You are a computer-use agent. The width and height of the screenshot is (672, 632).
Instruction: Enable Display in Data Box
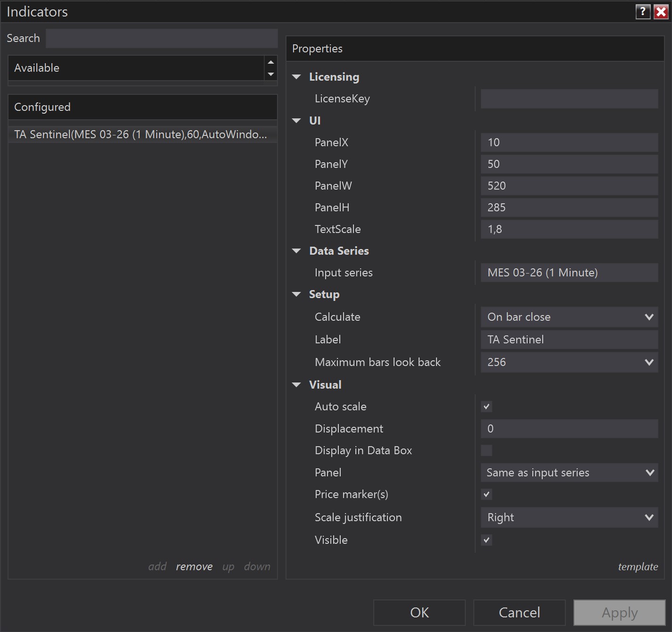pos(486,450)
